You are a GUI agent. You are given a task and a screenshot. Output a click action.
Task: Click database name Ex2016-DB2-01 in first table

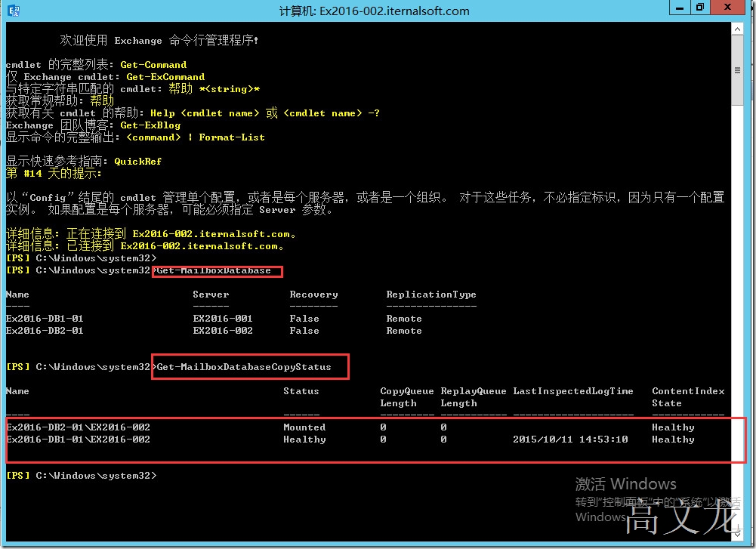45,331
